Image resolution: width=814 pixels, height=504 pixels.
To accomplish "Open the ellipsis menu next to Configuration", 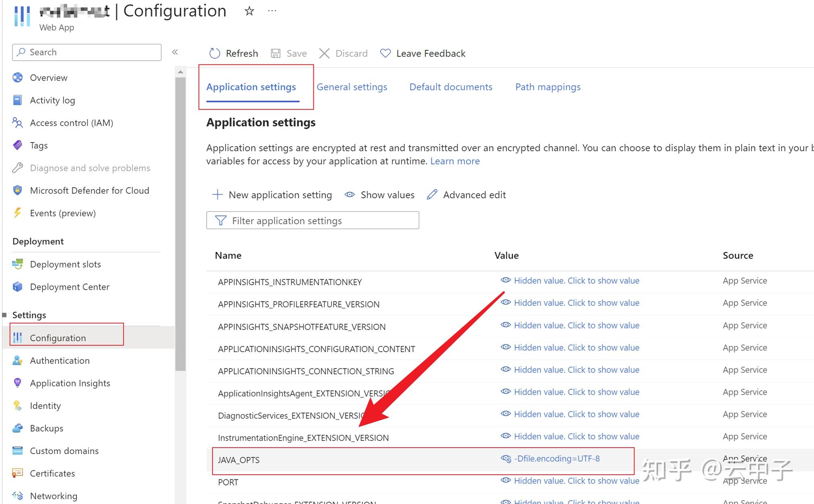I will [x=272, y=10].
